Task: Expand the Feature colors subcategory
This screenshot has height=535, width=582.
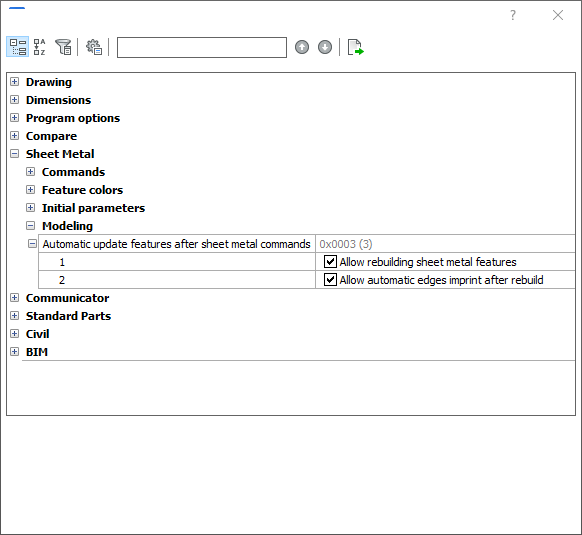Action: click(x=30, y=190)
